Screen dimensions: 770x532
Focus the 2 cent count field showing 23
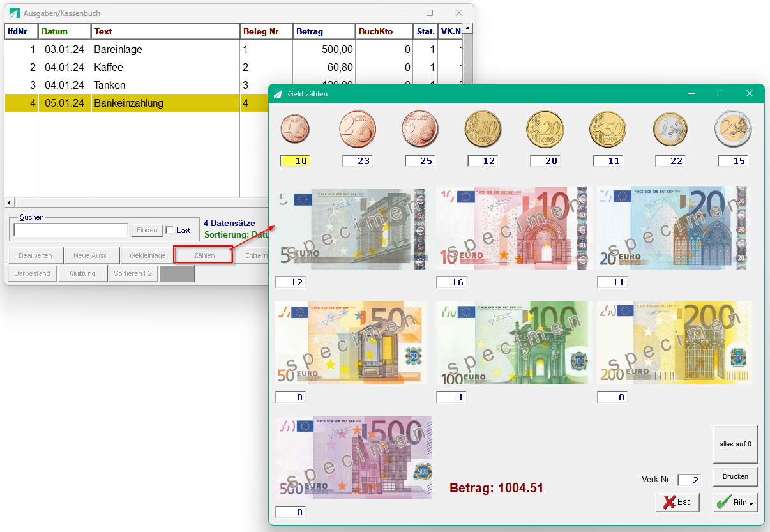(358, 161)
